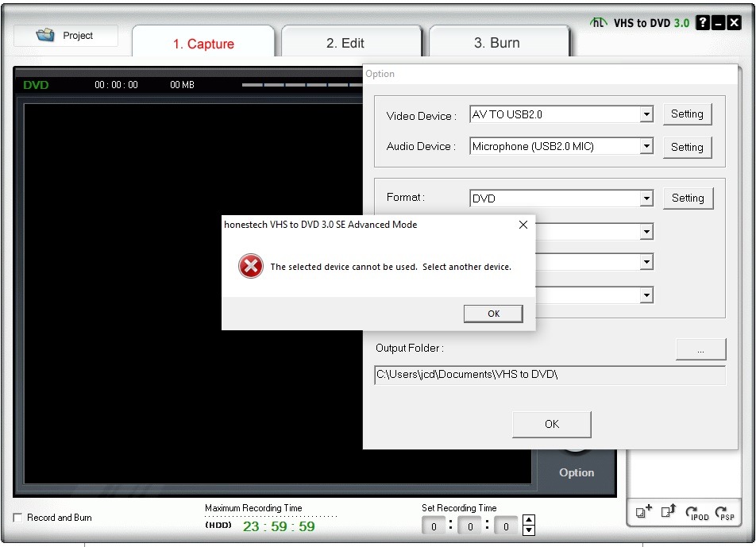This screenshot has height=547, width=756.
Task: Increase recording time with up arrow
Action: (529, 520)
